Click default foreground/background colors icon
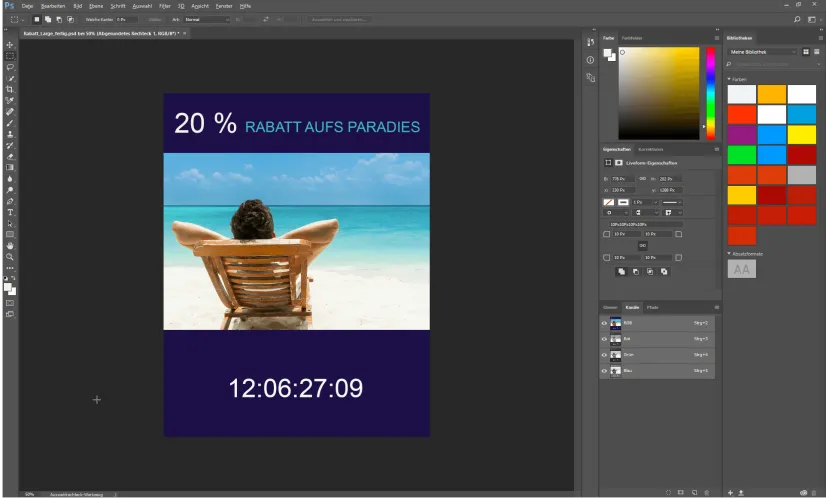Screen dimensions: 826x500 click(6, 278)
